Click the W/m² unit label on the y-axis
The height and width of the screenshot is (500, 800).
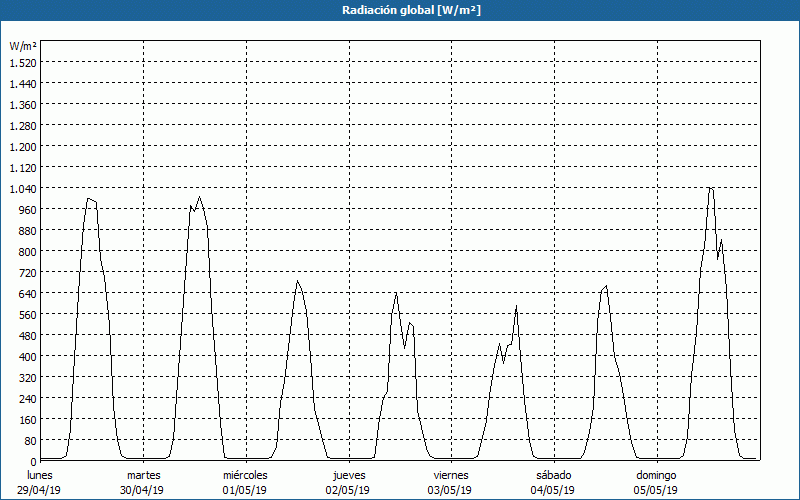tap(23, 46)
